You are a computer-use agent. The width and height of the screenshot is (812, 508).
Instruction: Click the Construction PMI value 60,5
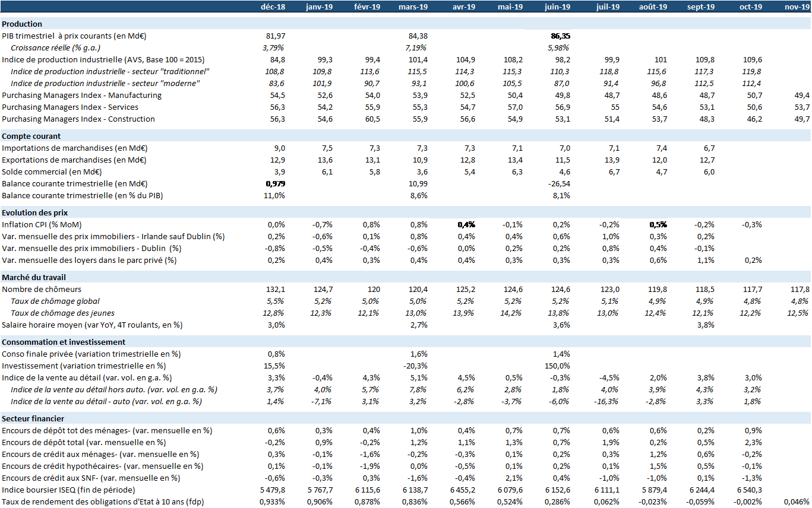[x=372, y=119]
